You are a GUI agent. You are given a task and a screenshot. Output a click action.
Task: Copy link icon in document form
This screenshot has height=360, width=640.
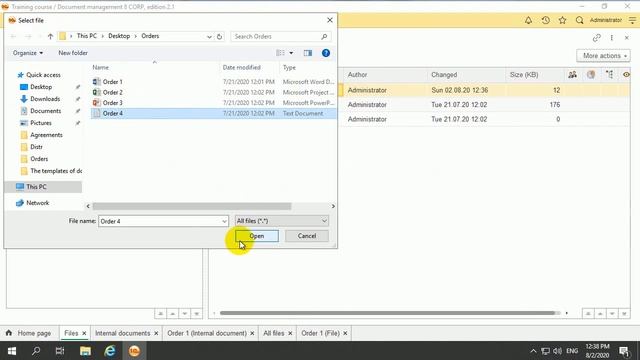click(596, 38)
